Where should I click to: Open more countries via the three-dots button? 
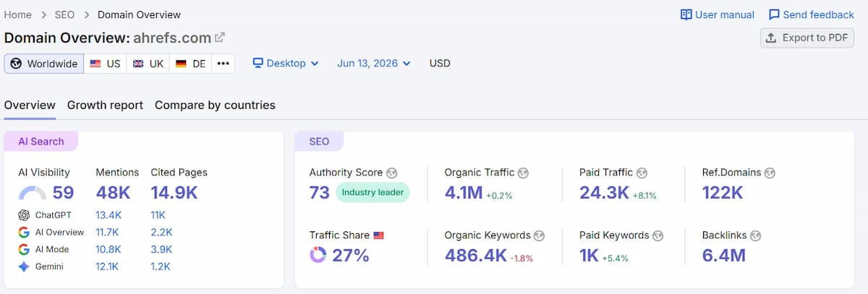pos(224,64)
